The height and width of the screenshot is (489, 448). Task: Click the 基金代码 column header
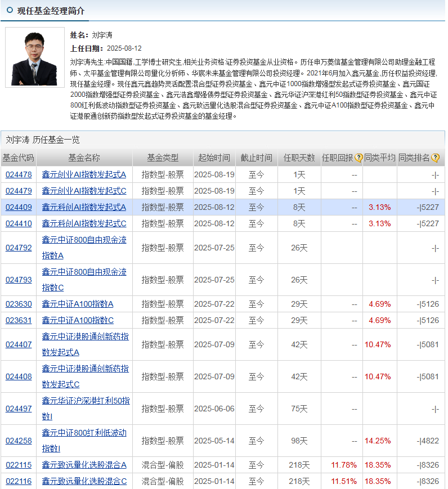pyautogui.click(x=18, y=158)
